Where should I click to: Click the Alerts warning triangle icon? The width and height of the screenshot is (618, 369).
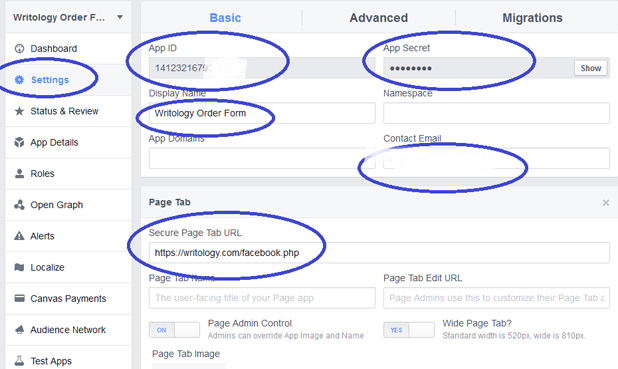coord(19,236)
